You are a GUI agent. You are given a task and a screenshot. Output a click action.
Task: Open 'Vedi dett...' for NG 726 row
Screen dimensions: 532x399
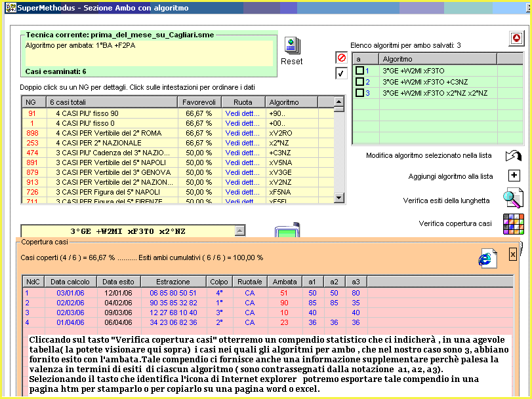click(x=242, y=192)
